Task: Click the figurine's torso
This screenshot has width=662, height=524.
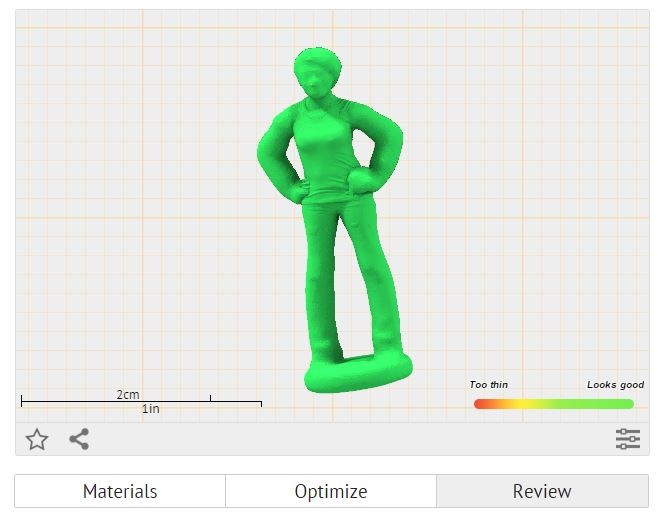Action: coord(324,152)
